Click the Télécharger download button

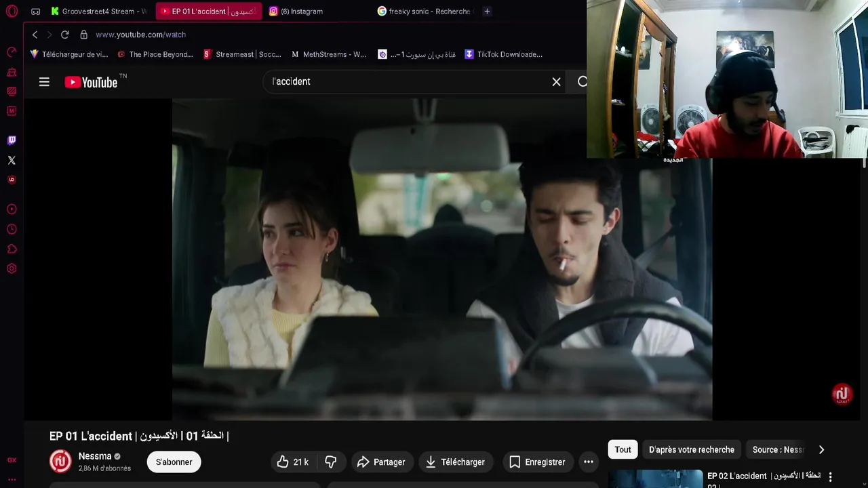(455, 462)
